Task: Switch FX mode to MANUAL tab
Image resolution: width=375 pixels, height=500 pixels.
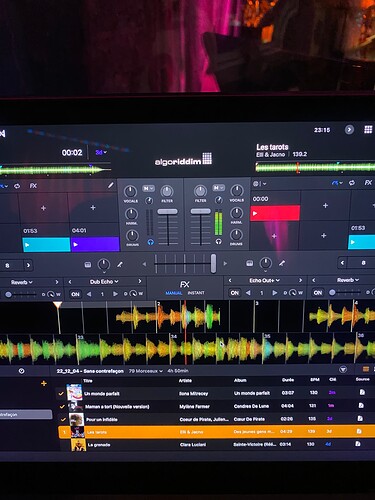Action: (174, 293)
